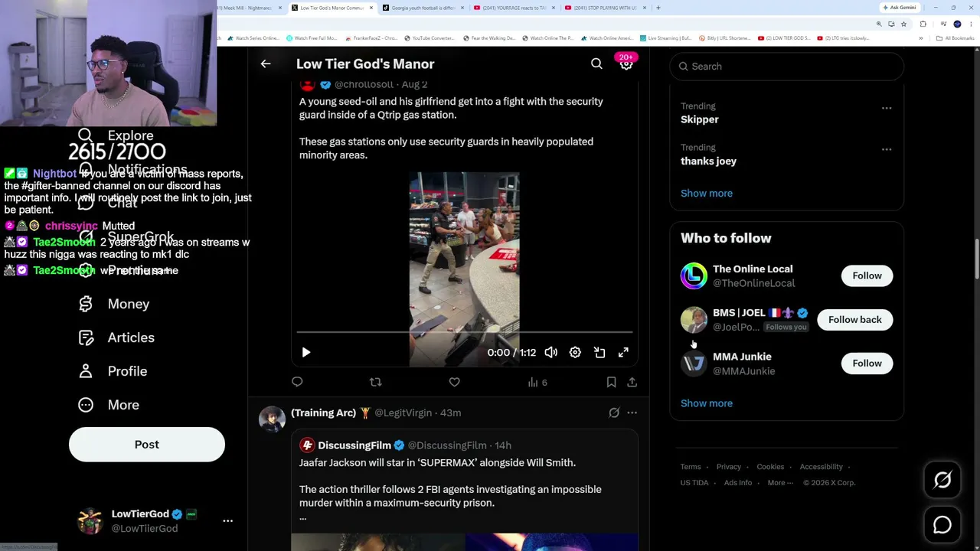This screenshot has height=551, width=980.
Task: Open the DiscussingFilm quoted post author
Action: pyautogui.click(x=354, y=445)
